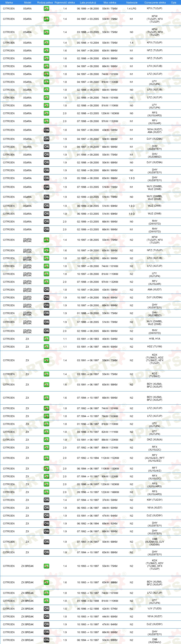Select the date range '06.1996 -> 02.1998'
181x644 pixels.
point(88,609)
